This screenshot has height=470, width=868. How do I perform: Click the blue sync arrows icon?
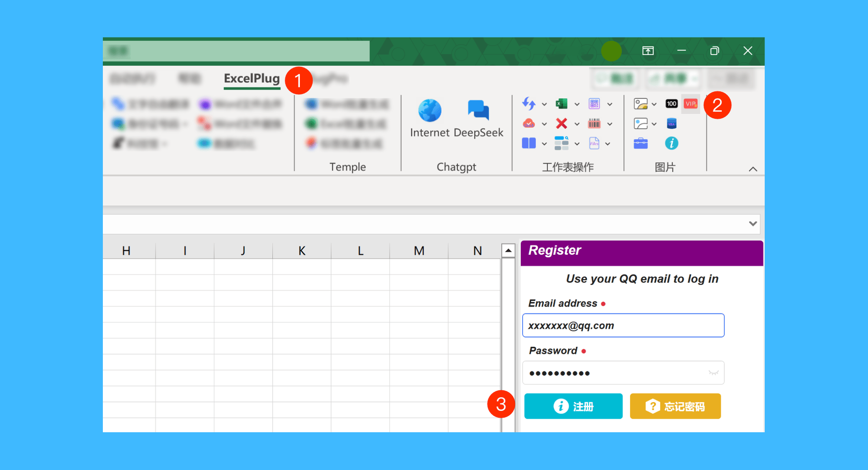point(529,104)
